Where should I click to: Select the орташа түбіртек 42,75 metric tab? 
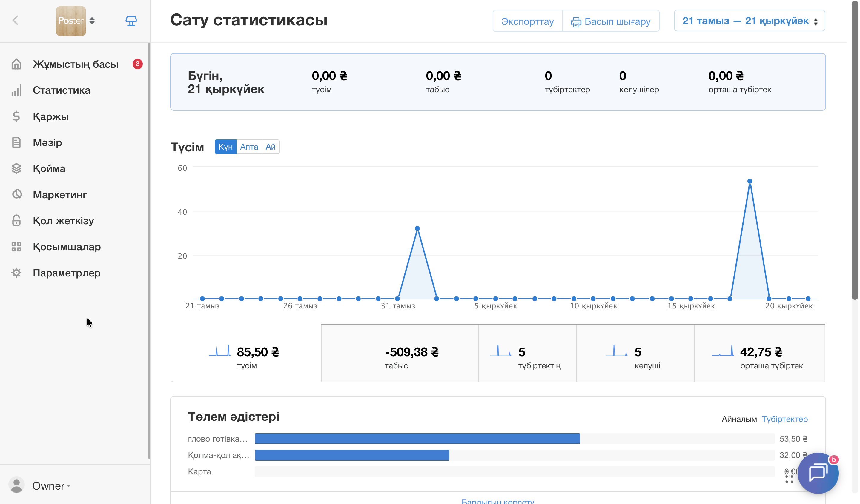[x=760, y=353]
